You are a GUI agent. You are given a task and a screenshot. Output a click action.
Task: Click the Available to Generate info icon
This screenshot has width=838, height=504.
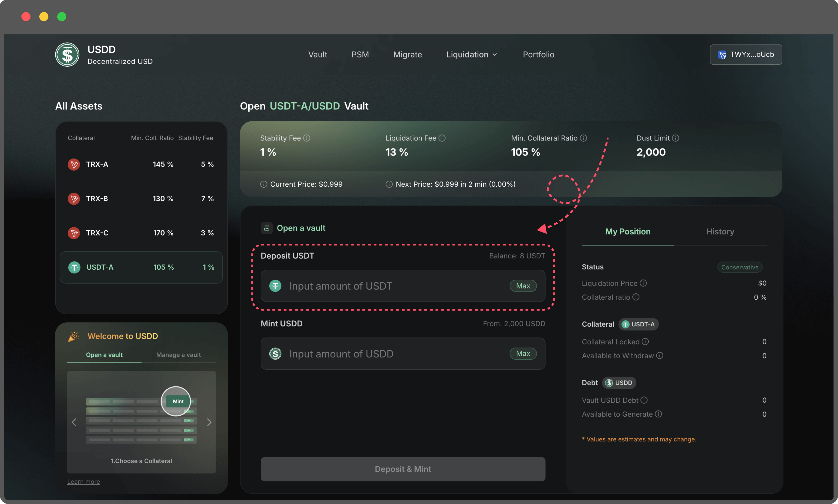[x=659, y=414]
